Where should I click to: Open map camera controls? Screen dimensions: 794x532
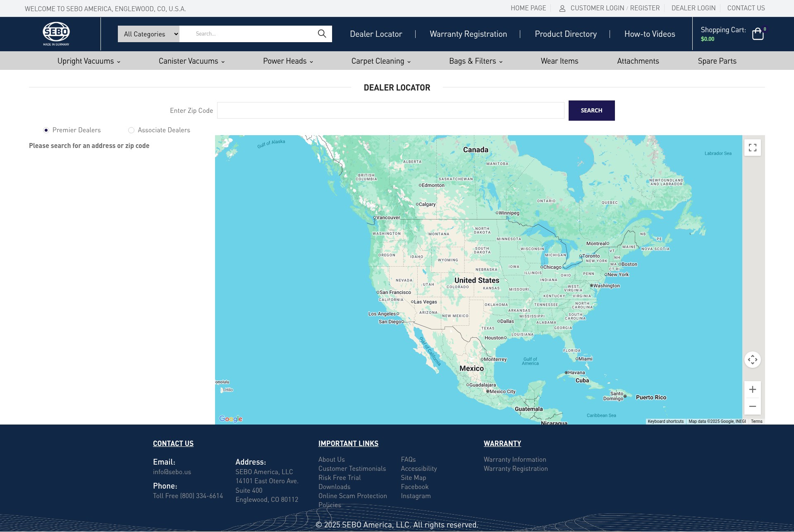pyautogui.click(x=753, y=360)
